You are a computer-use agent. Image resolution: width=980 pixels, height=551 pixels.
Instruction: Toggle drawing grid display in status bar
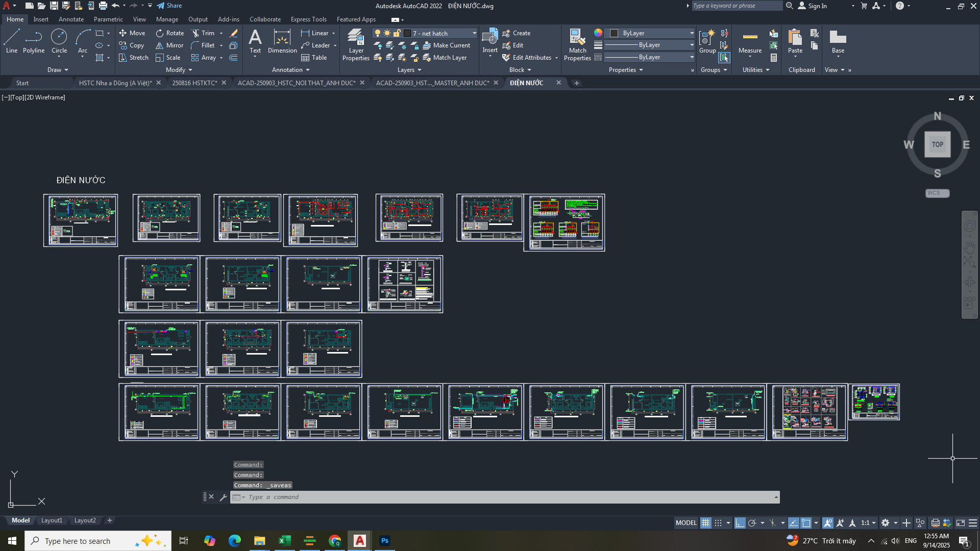point(705,523)
